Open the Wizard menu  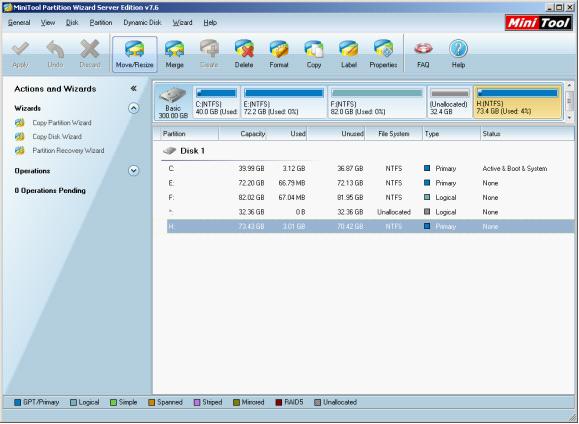(x=182, y=23)
